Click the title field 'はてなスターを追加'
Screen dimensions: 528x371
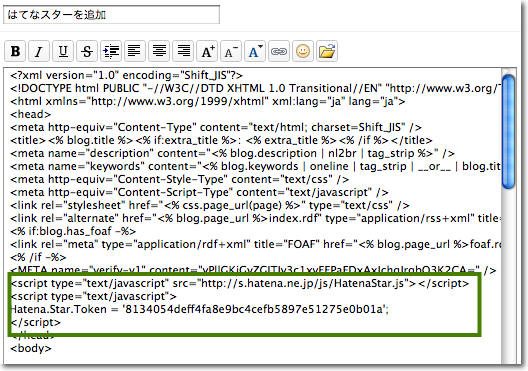pos(111,14)
